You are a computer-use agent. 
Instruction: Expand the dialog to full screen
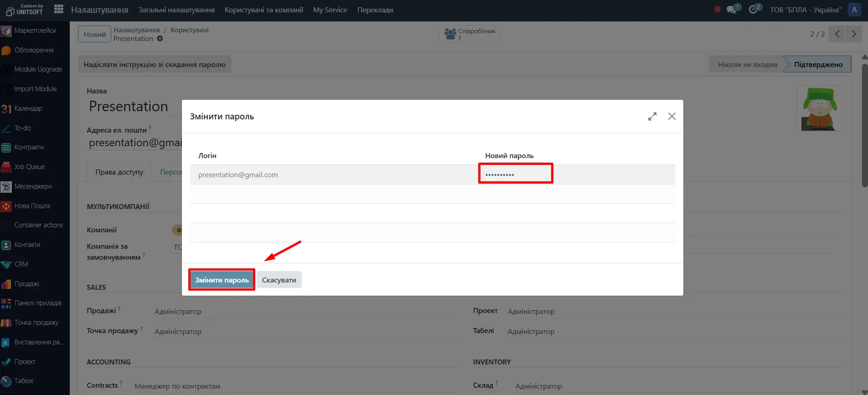pyautogui.click(x=652, y=117)
